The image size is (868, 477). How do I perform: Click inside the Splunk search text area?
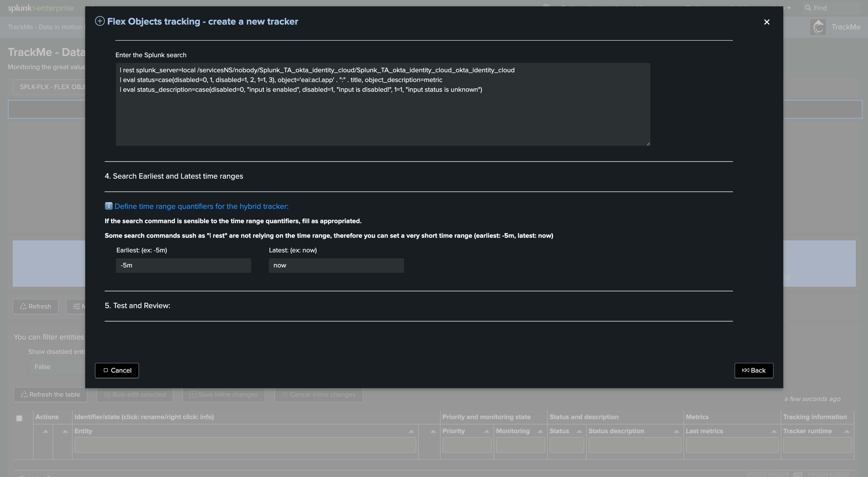[383, 104]
